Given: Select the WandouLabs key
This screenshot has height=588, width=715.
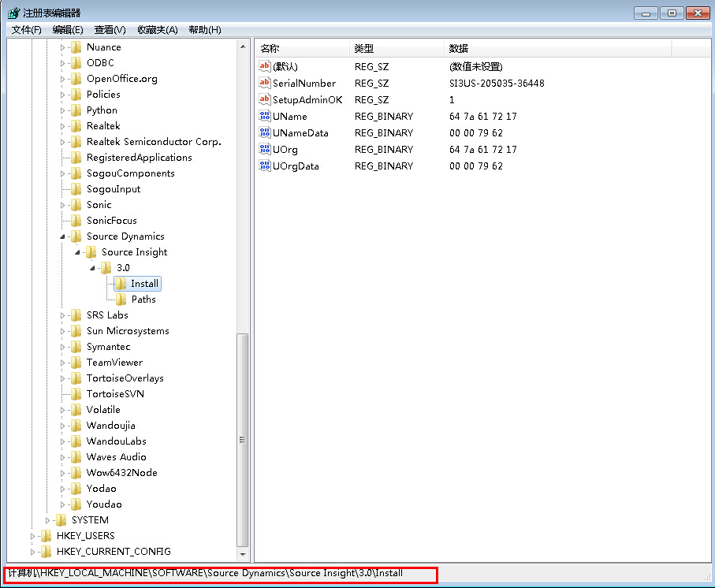Looking at the screenshot, I should (x=117, y=441).
